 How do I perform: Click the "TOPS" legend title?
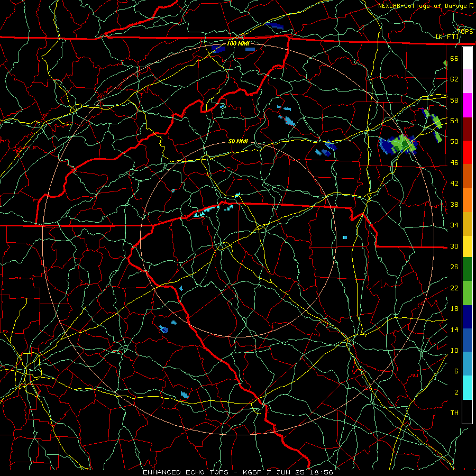[465, 31]
